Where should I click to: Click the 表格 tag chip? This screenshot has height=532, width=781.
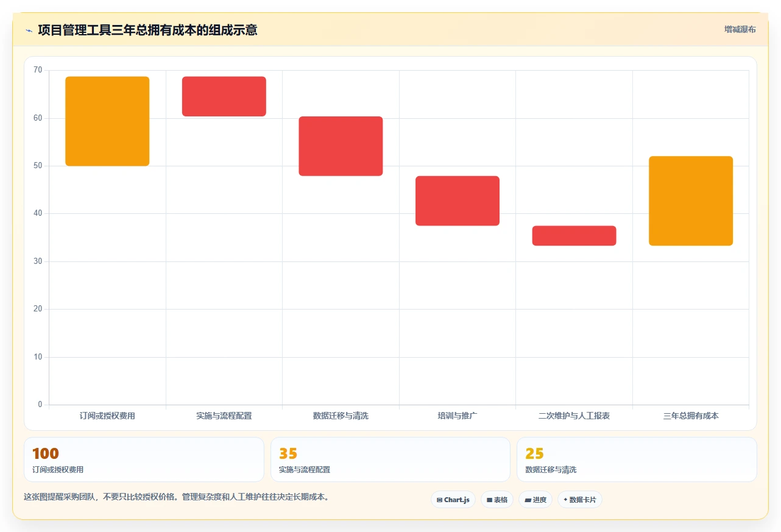497,500
